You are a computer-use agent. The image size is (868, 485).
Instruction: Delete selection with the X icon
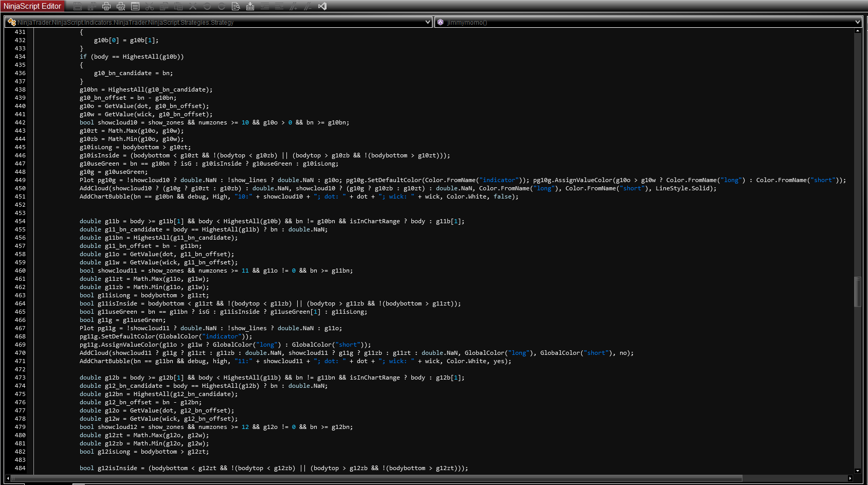pos(193,6)
